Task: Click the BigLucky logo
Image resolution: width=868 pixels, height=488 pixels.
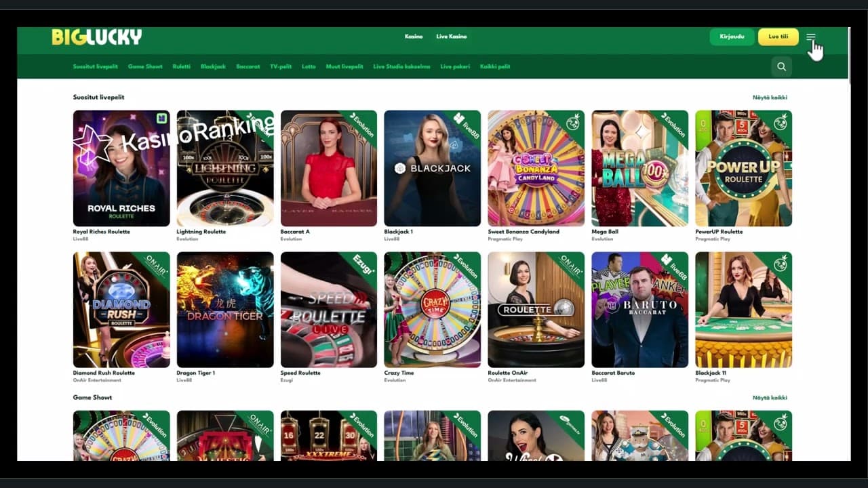Action: 97,37
